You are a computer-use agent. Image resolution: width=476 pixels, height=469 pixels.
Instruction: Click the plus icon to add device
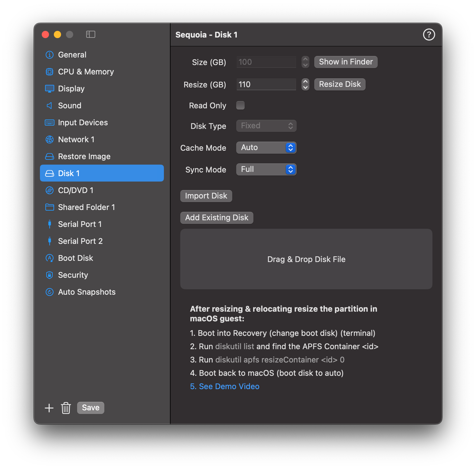49,408
